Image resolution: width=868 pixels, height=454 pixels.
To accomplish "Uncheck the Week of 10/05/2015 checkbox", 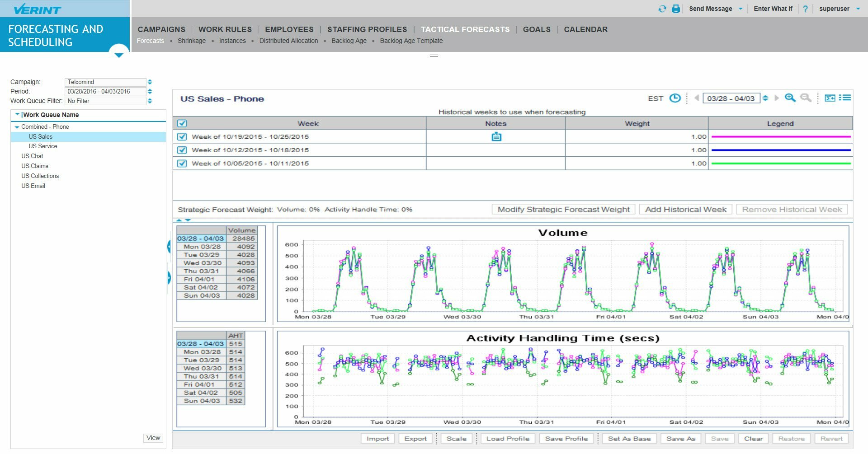I will point(181,163).
